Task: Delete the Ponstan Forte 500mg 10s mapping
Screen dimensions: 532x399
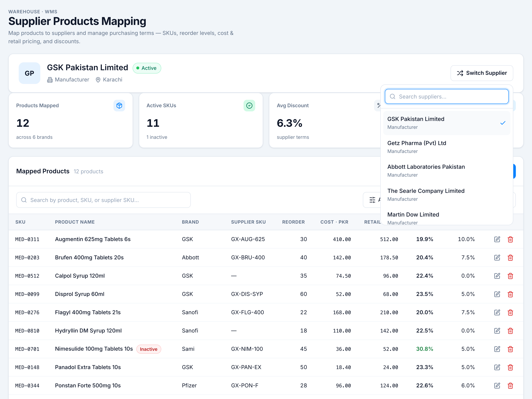Action: point(510,386)
